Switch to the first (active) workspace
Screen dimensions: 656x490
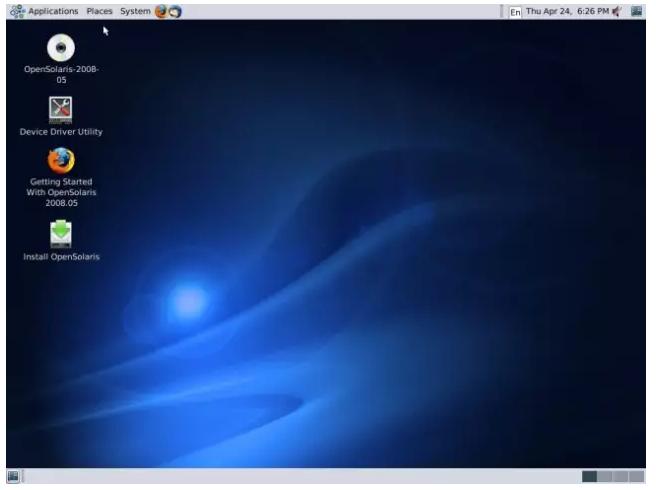[x=589, y=476]
